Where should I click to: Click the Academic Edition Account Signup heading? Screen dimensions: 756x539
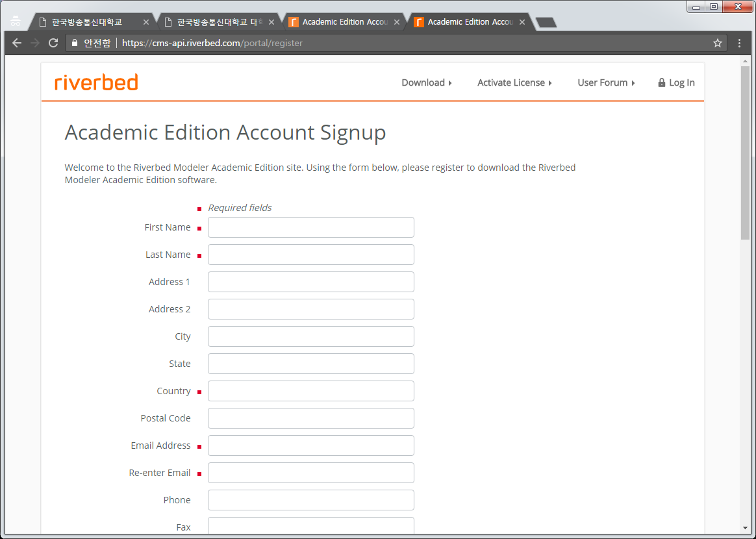pos(225,132)
